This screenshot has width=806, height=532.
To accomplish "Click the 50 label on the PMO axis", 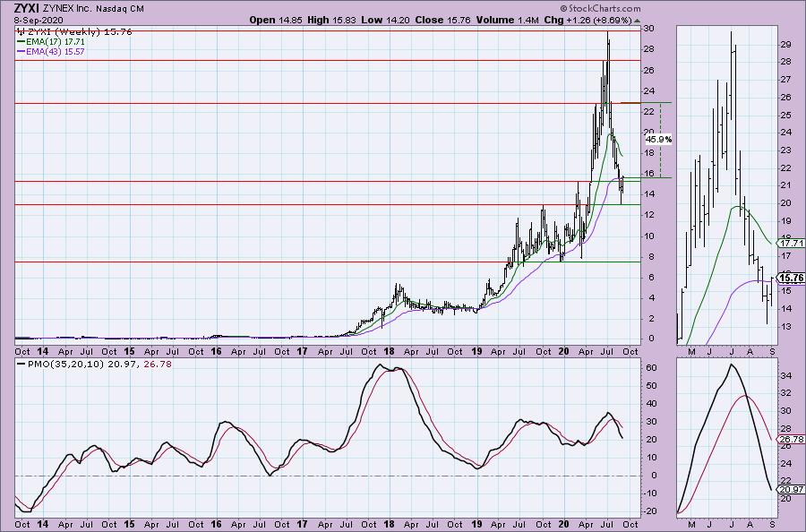I will (x=651, y=385).
